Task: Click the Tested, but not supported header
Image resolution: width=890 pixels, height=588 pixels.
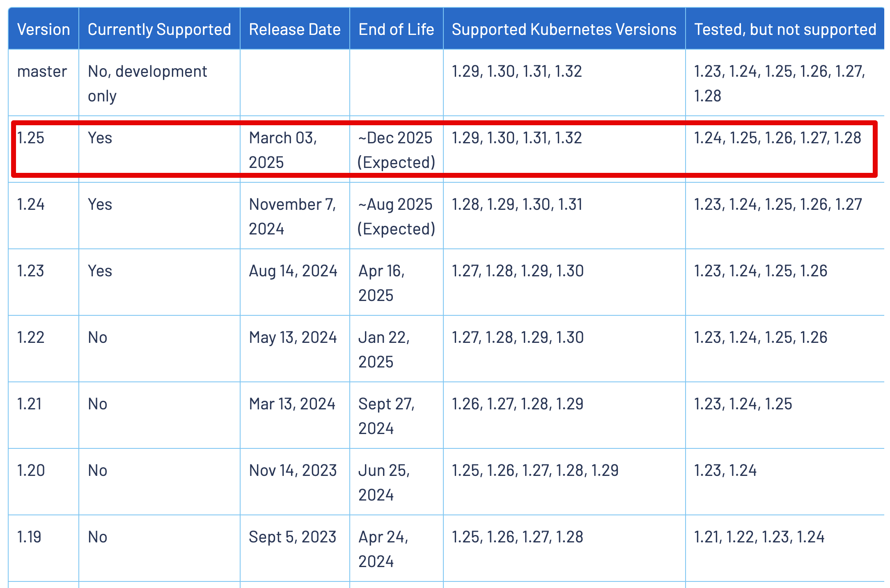Action: click(785, 30)
